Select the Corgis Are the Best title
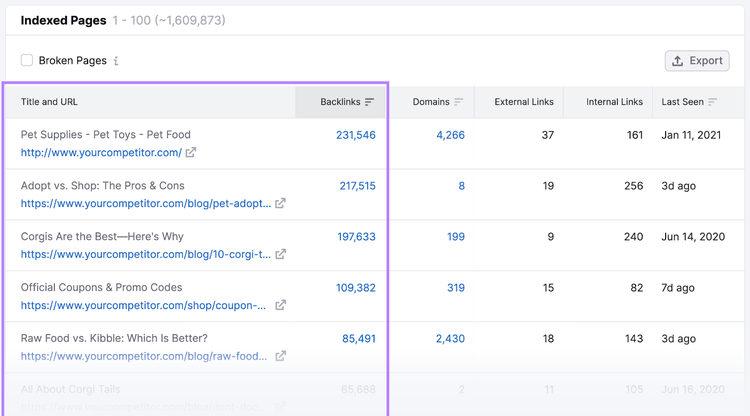 click(102, 236)
